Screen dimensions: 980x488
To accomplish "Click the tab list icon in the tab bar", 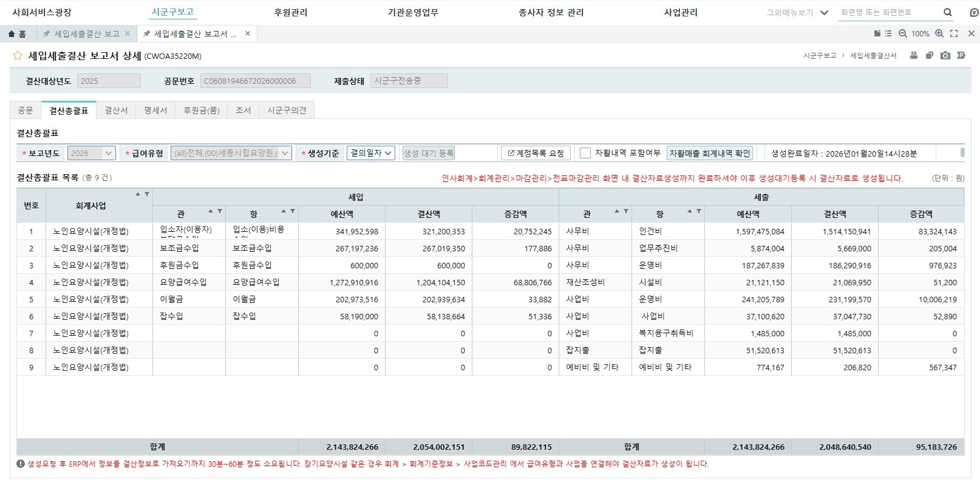I will click(x=888, y=33).
